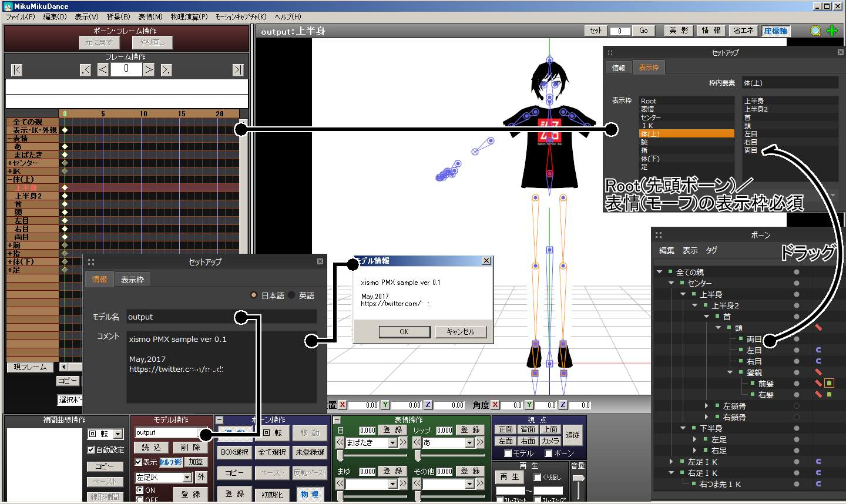Open the あ lip morph dropdown
Screen dimensions: 846x504
pos(470,443)
